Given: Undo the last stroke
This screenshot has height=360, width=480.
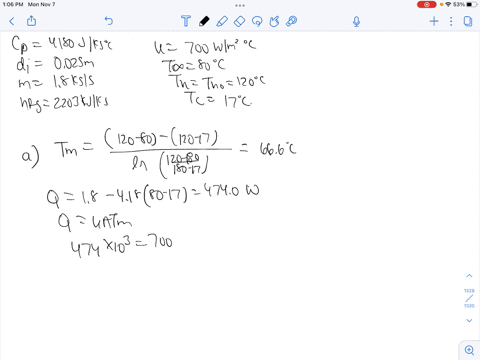Looking at the screenshot, I should click(x=109, y=21).
